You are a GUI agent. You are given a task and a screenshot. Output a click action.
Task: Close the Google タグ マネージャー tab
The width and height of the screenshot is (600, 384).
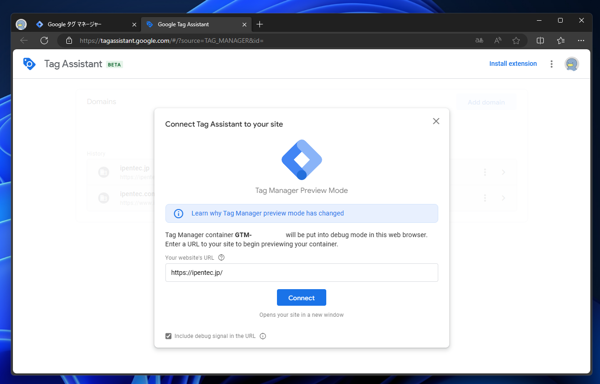pyautogui.click(x=134, y=24)
